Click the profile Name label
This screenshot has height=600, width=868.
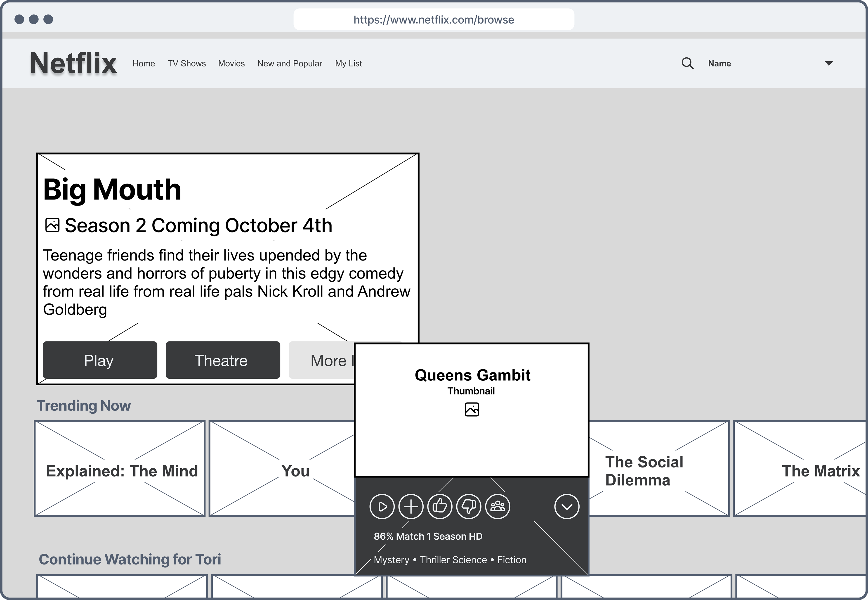click(x=719, y=64)
